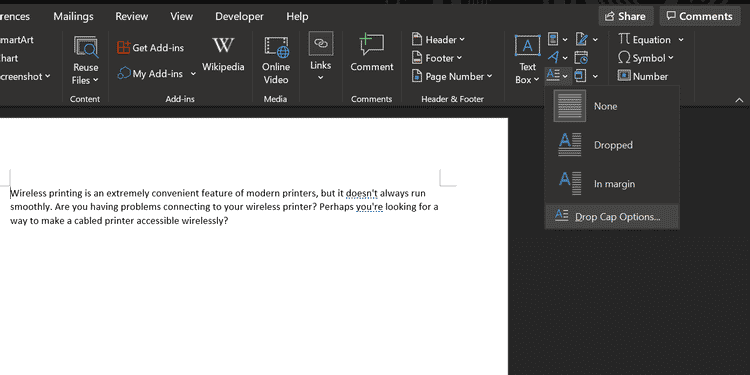The image size is (750, 375).
Task: Switch to the Developer tab
Action: [x=239, y=16]
